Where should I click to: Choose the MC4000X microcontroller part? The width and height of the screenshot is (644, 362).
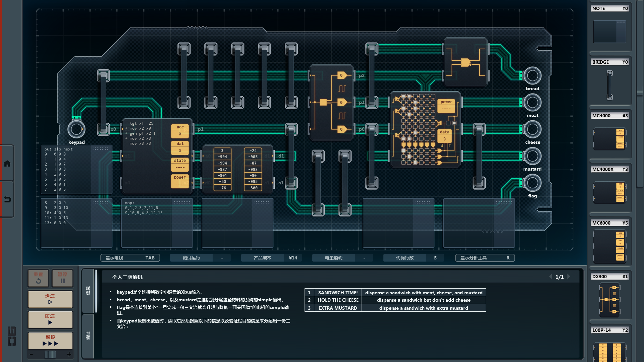pos(609,192)
